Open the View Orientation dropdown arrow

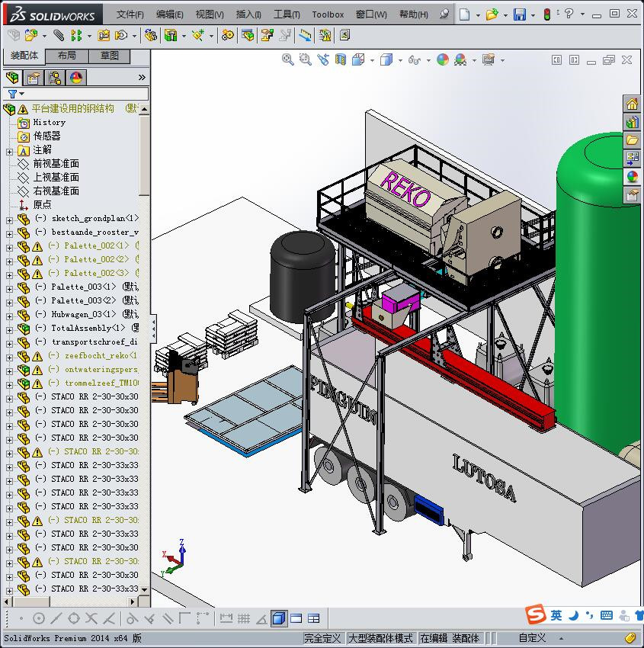click(x=372, y=60)
